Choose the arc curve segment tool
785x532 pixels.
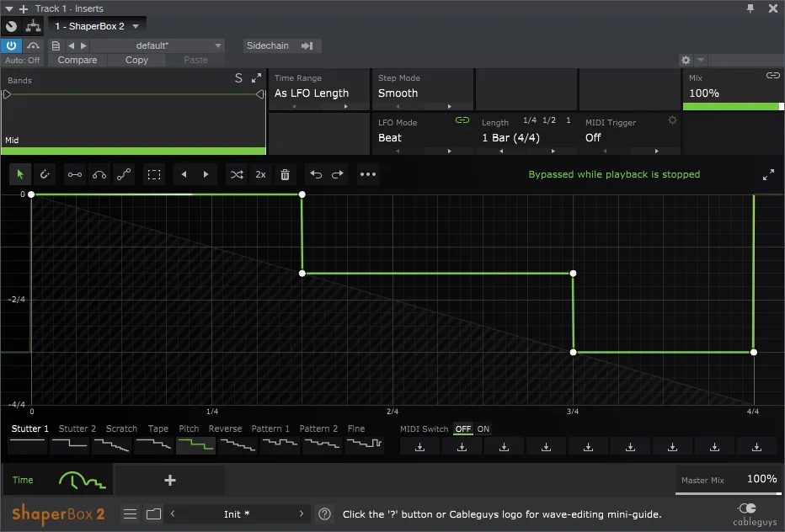coord(99,174)
